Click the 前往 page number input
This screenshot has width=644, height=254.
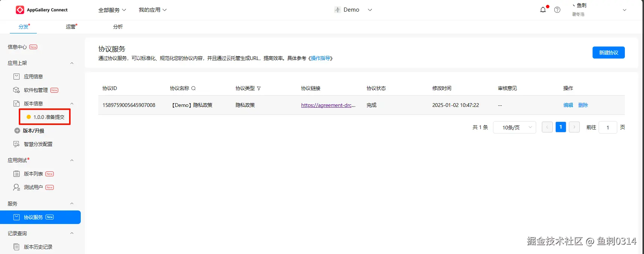[x=608, y=128]
